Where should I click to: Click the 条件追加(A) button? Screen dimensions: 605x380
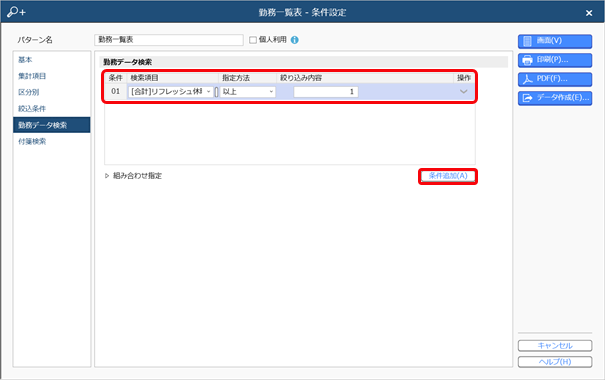point(448,176)
